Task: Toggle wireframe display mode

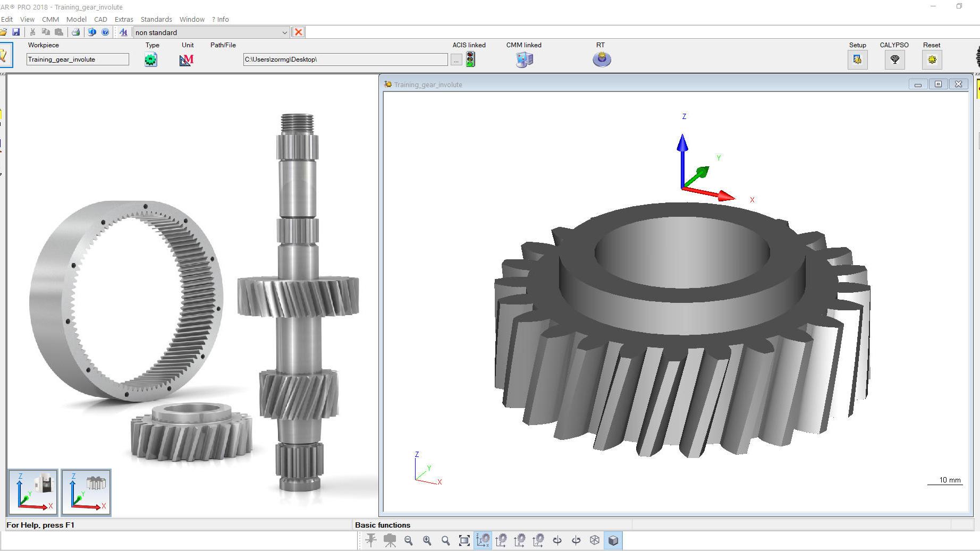Action: pyautogui.click(x=595, y=540)
